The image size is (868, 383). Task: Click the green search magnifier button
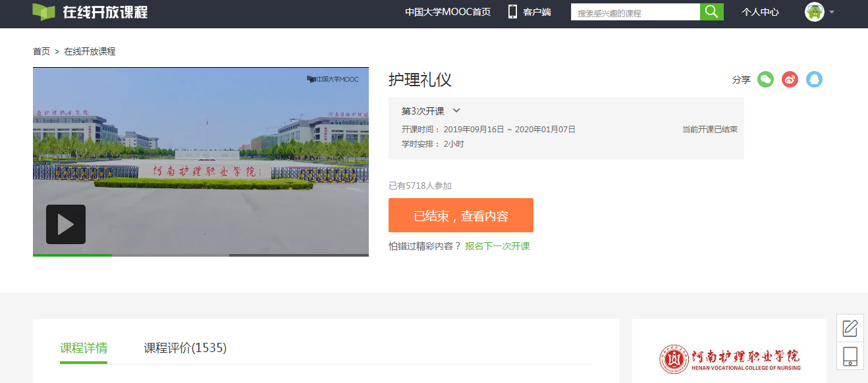[711, 12]
